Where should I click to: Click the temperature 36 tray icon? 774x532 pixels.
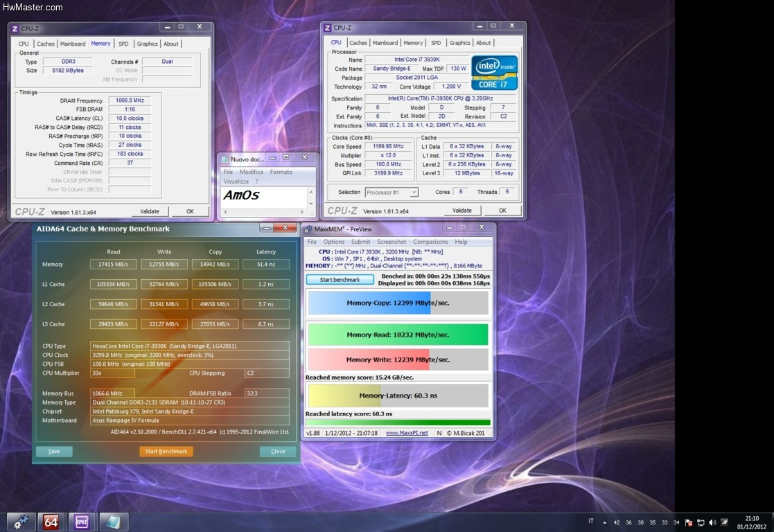pyautogui.click(x=628, y=522)
